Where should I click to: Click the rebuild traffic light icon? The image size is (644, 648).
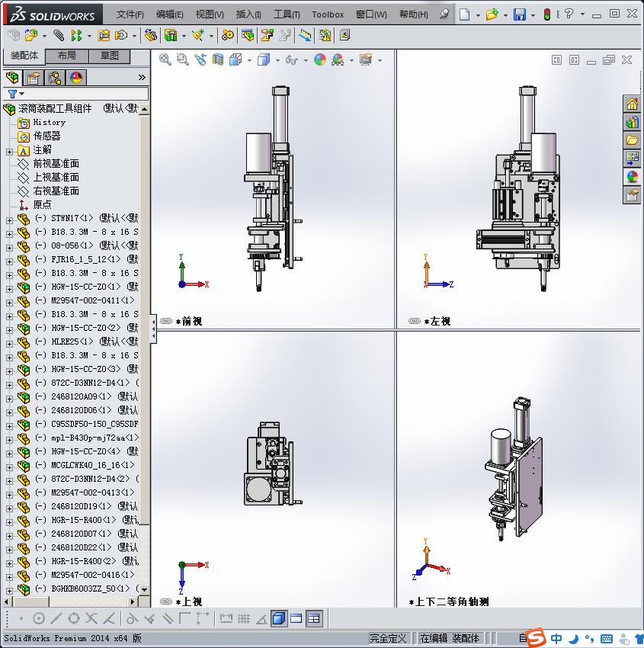point(547,14)
